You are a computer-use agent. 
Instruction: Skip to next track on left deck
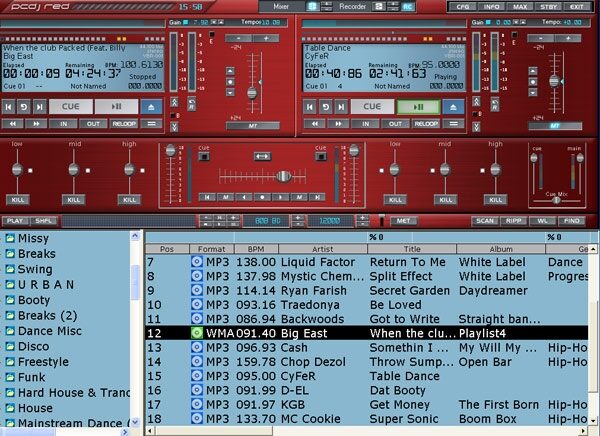(x=39, y=107)
